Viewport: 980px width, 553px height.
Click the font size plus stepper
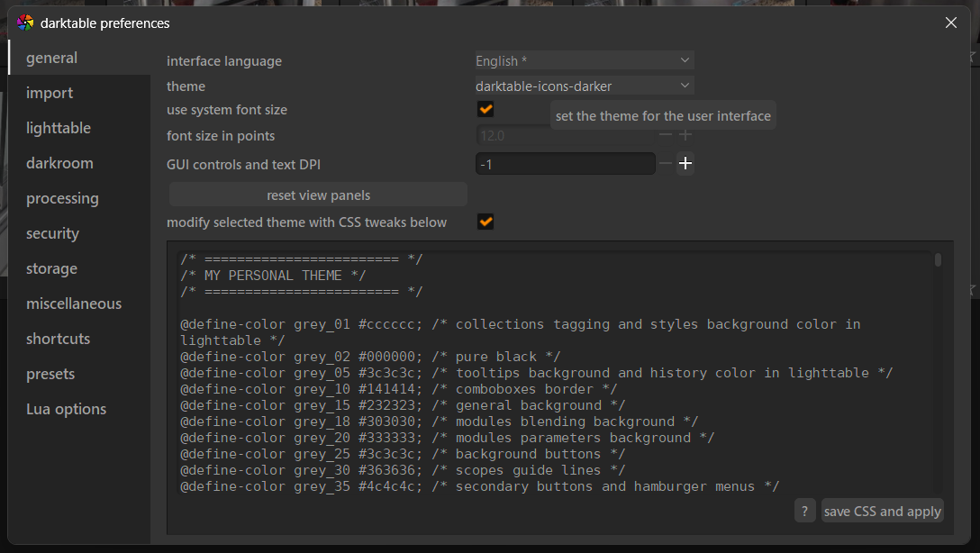tap(685, 135)
